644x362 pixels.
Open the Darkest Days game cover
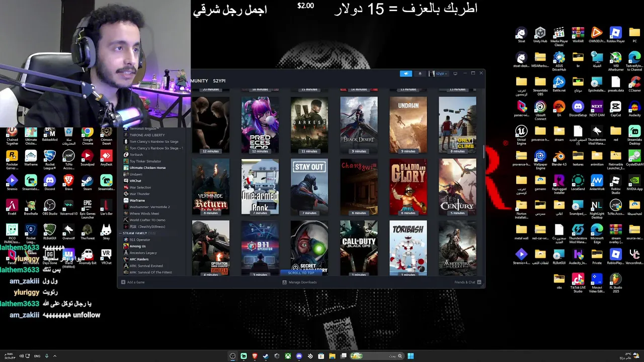pos(309,125)
